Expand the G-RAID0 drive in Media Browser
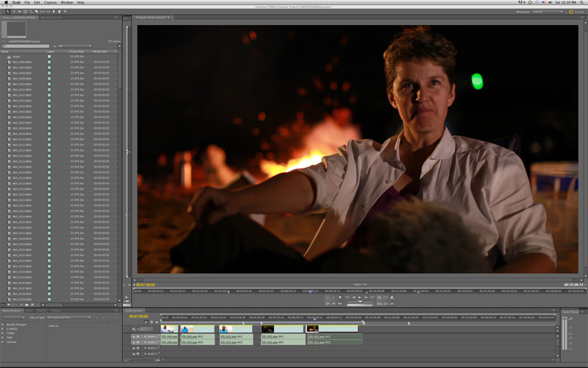Screen dimensions: 588x368 tap(4, 329)
